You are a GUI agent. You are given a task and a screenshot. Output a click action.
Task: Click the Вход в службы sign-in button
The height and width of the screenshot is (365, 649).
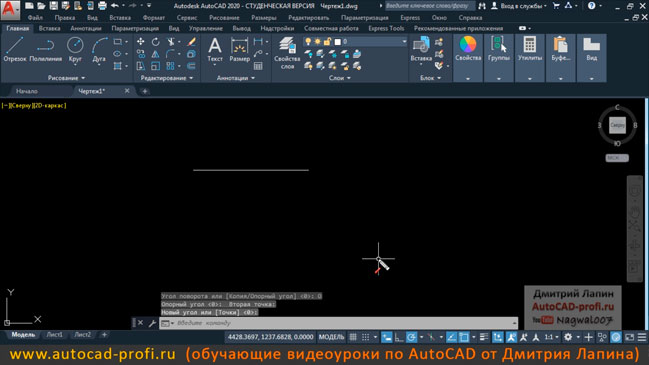pos(519,6)
